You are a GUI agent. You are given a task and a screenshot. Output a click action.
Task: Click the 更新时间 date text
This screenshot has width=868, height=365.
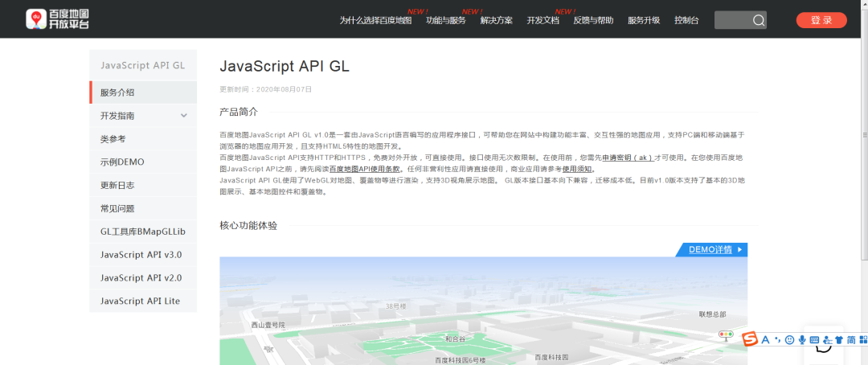(x=266, y=88)
